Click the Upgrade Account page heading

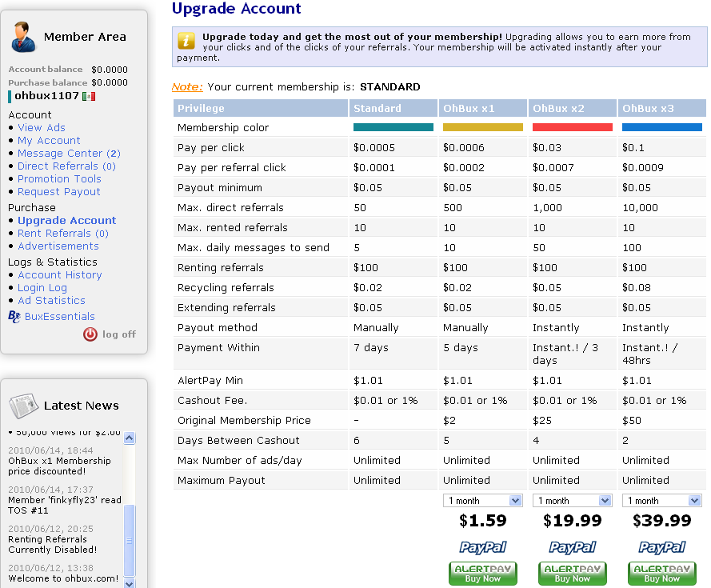tap(236, 8)
